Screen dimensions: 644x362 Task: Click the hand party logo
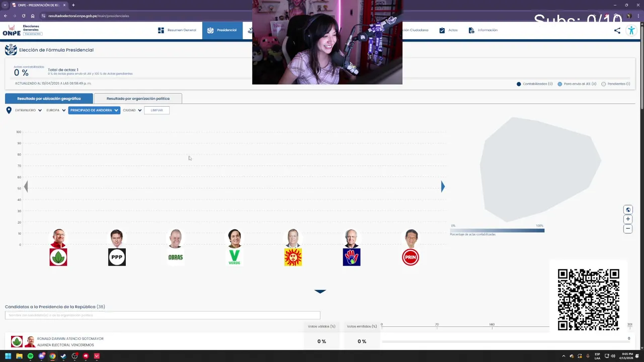[x=352, y=257]
